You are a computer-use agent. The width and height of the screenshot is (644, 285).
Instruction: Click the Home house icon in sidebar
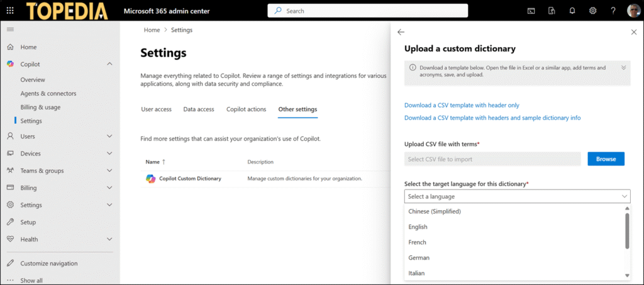(x=11, y=47)
